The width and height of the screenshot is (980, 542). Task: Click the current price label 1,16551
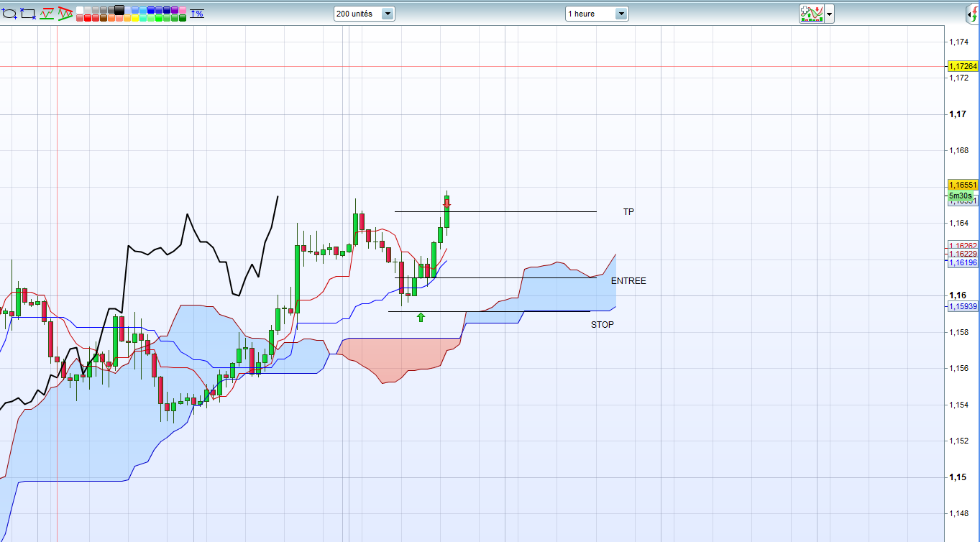963,185
